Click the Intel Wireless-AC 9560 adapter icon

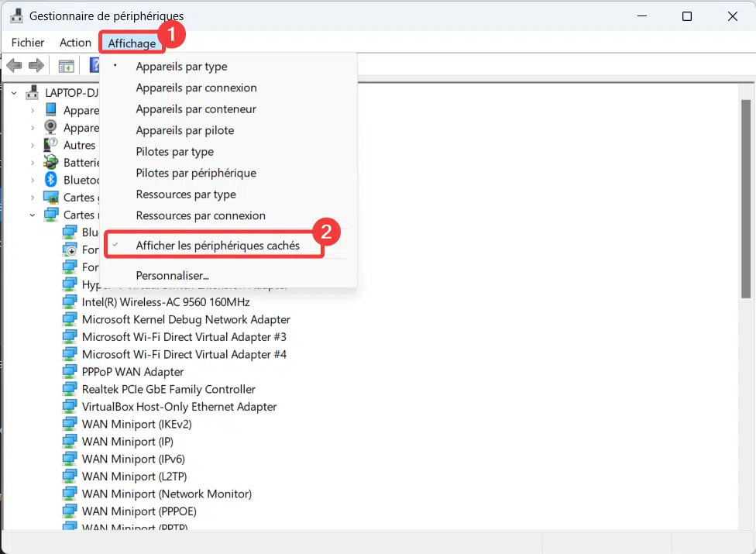pos(70,301)
